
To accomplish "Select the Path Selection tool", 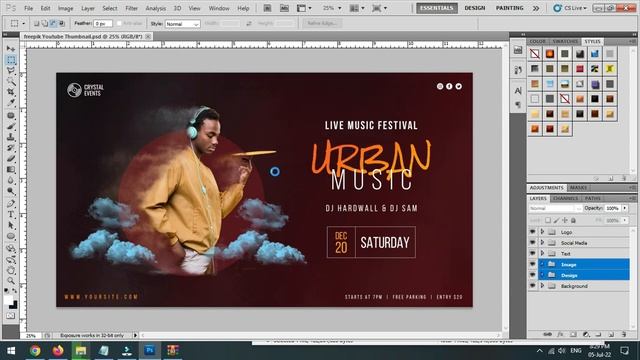I will tap(11, 225).
